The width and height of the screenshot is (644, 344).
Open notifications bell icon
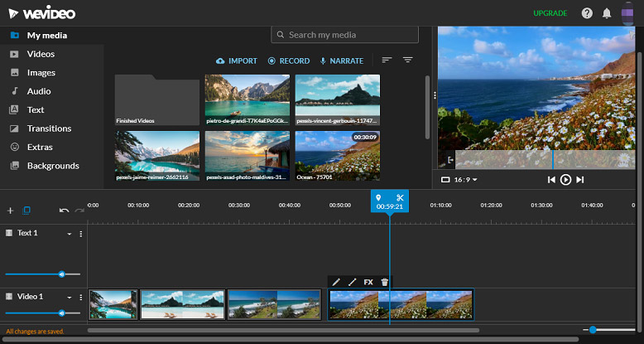[x=607, y=13]
